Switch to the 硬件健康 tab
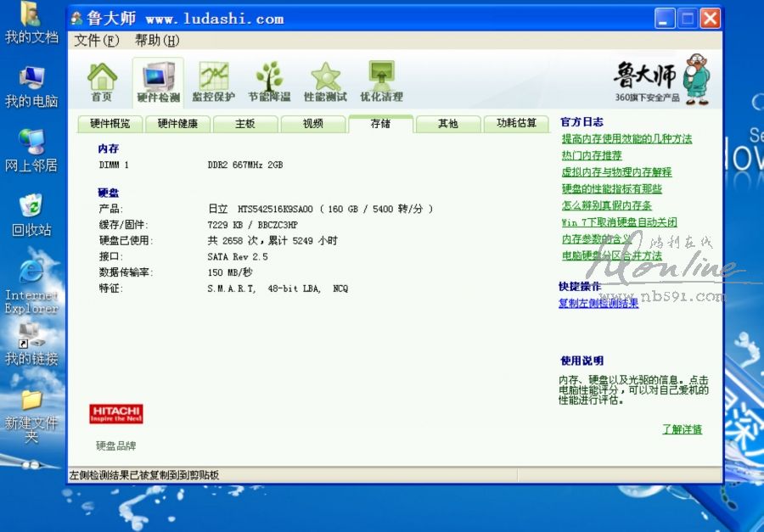Viewport: 764px width, 532px height. pos(178,124)
